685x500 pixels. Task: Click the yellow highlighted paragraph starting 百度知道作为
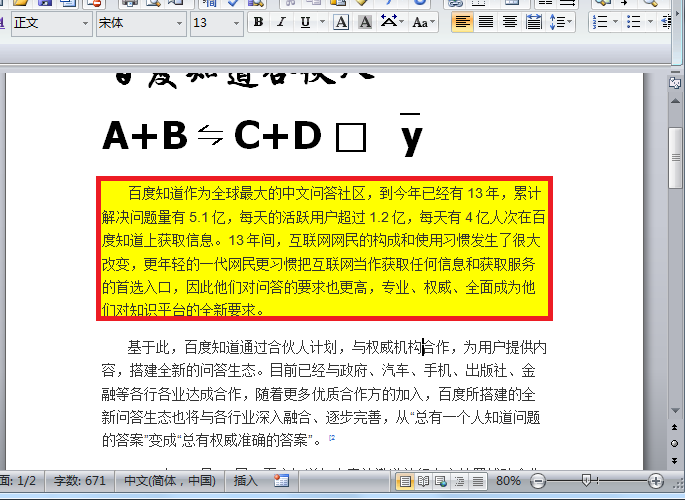pos(324,249)
